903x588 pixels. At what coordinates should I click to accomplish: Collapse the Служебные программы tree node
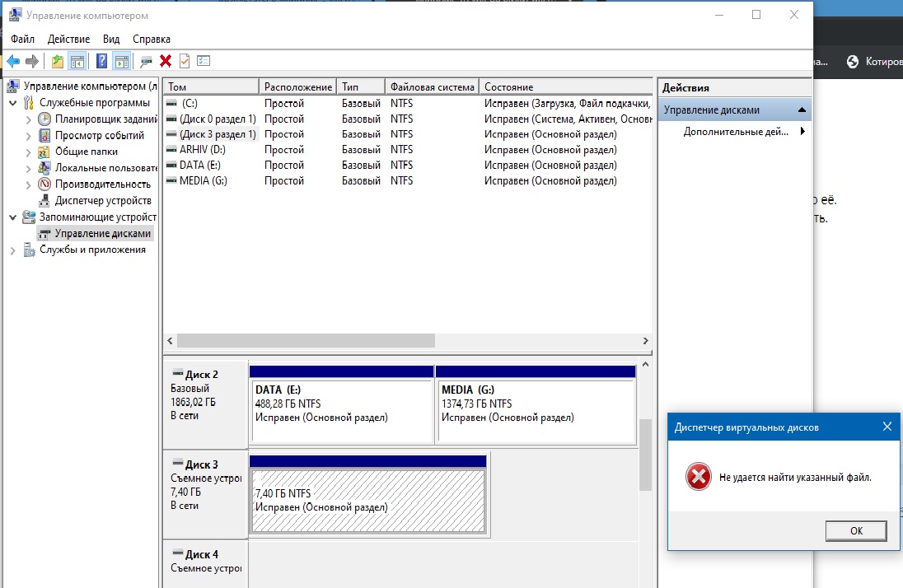coord(12,103)
